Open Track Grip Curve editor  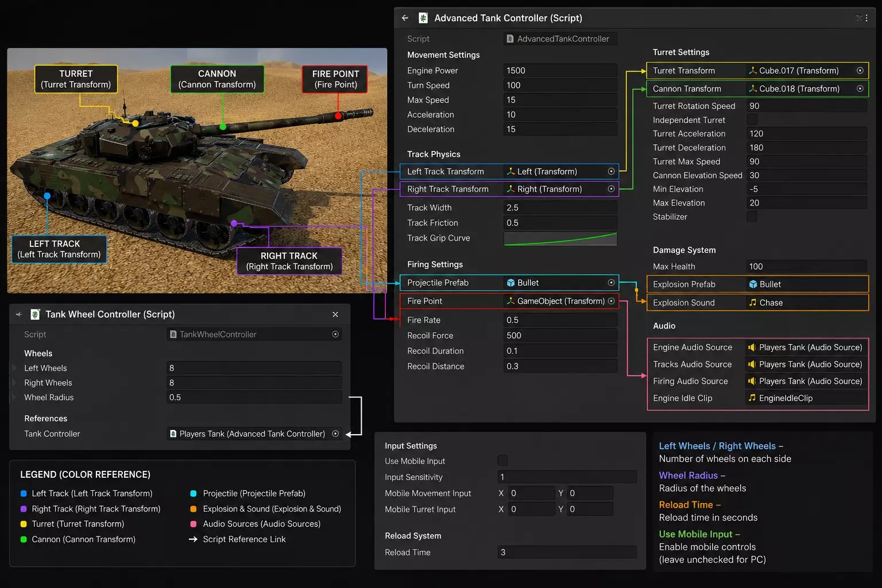pyautogui.click(x=560, y=238)
